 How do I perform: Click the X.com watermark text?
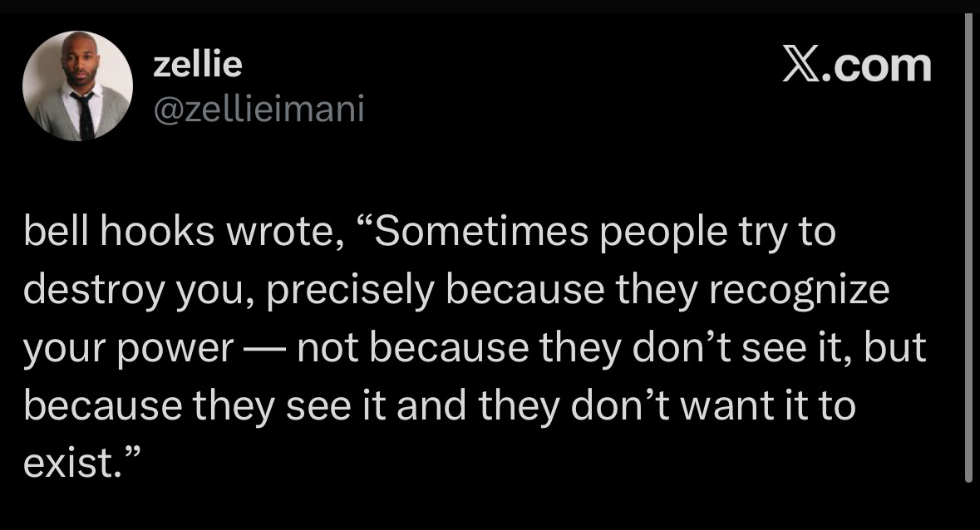[857, 66]
